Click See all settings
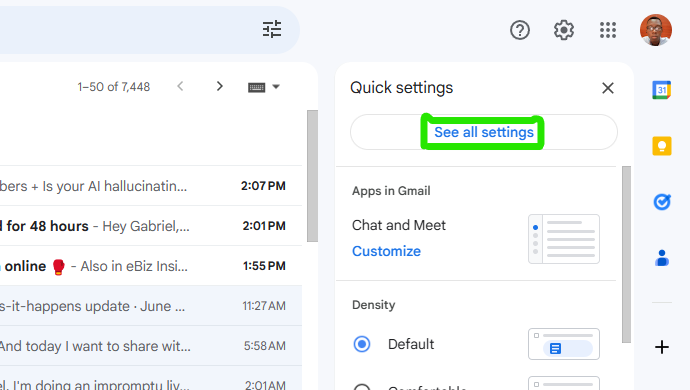Image resolution: width=690 pixels, height=390 pixels. point(484,132)
